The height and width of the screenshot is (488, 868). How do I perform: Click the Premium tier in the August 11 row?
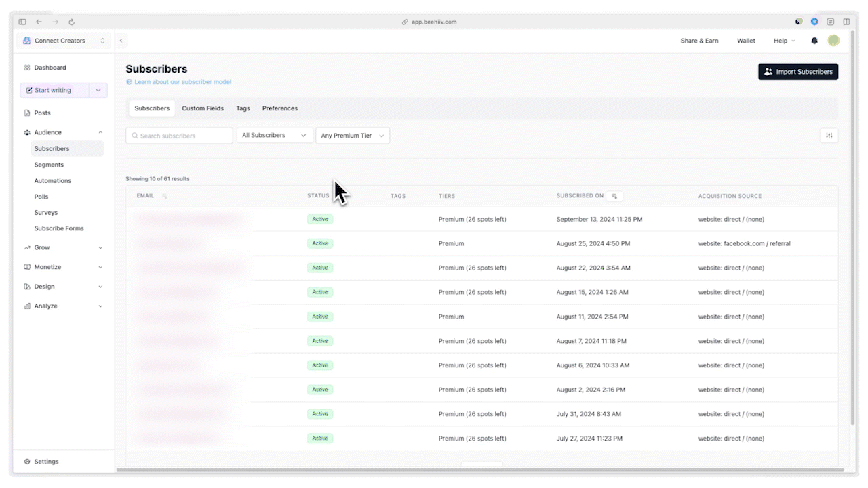(452, 317)
